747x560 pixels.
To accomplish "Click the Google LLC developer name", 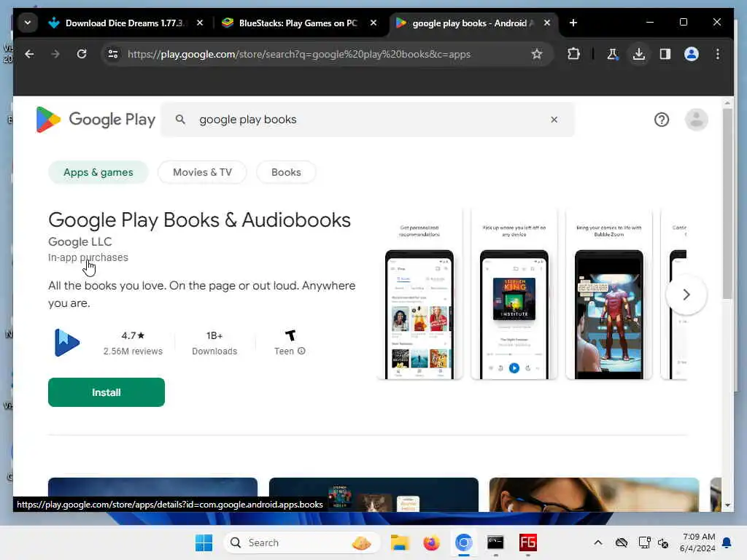I will pos(80,242).
